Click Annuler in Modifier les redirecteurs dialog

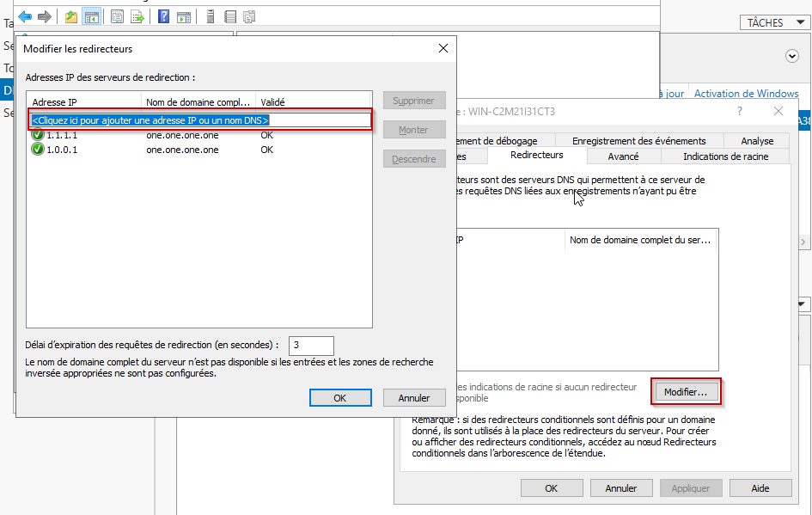(414, 398)
